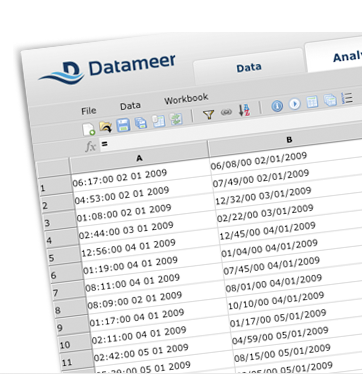The image size is (363, 374).
Task: Click the refresh sheet icon with green arrows
Action: (176, 119)
